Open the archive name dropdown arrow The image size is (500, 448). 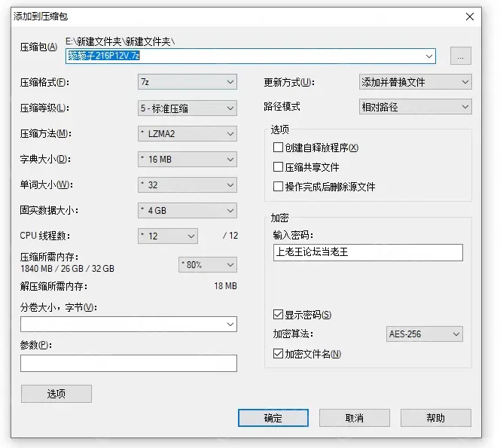(429, 56)
